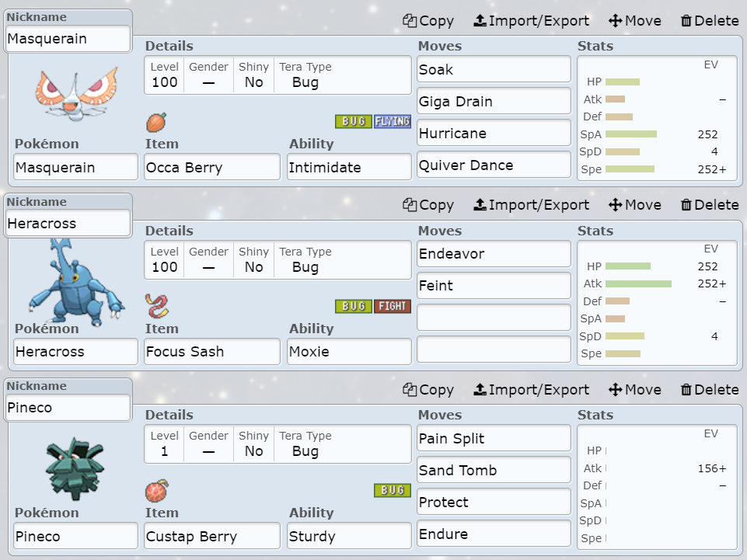Edit the Pain Split move slot
The width and height of the screenshot is (747, 560).
coord(494,438)
